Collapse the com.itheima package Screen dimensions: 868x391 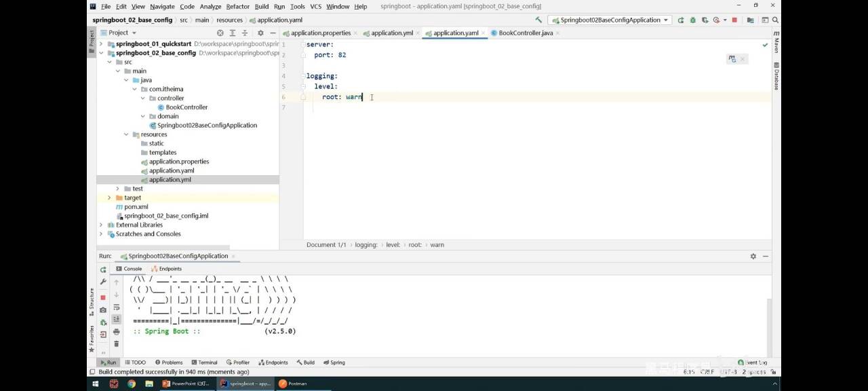point(134,89)
